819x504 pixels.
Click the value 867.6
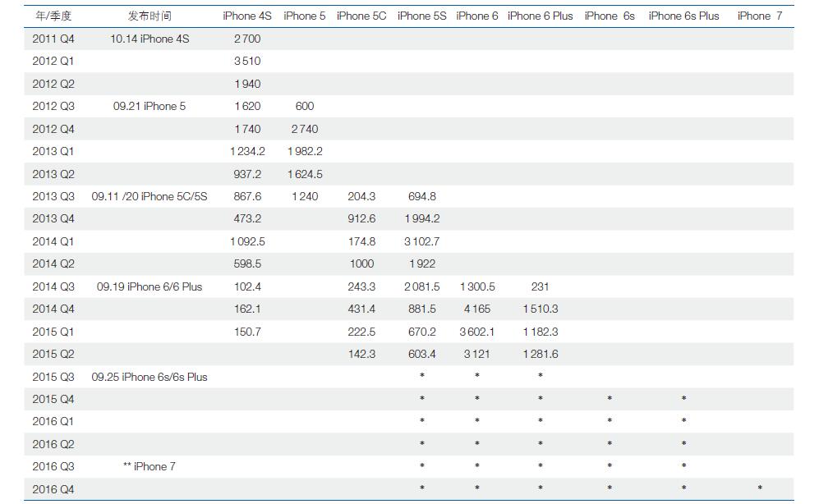247,197
